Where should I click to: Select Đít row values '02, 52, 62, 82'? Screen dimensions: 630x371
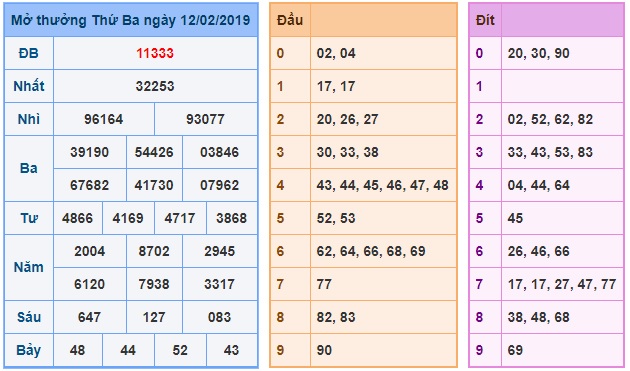(550, 119)
